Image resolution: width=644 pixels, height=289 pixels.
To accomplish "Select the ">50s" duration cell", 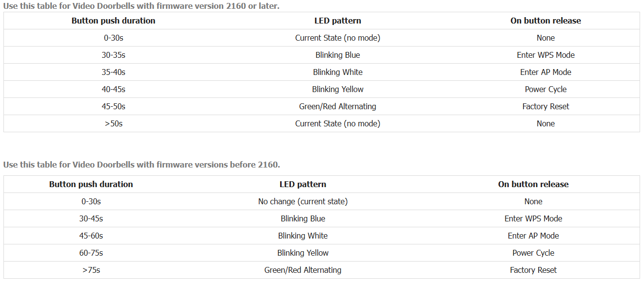I will point(114,123).
